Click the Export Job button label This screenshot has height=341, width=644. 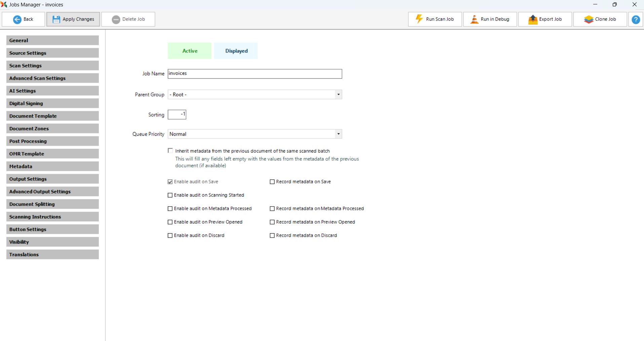551,19
